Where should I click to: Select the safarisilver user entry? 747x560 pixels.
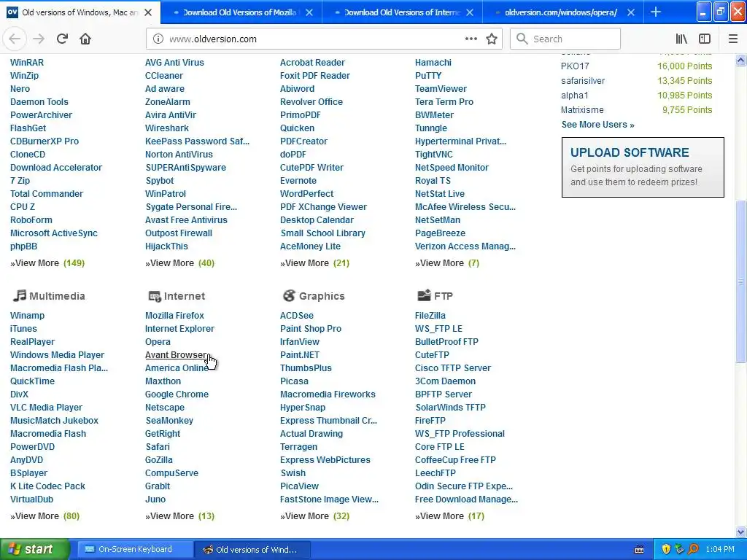pyautogui.click(x=583, y=81)
